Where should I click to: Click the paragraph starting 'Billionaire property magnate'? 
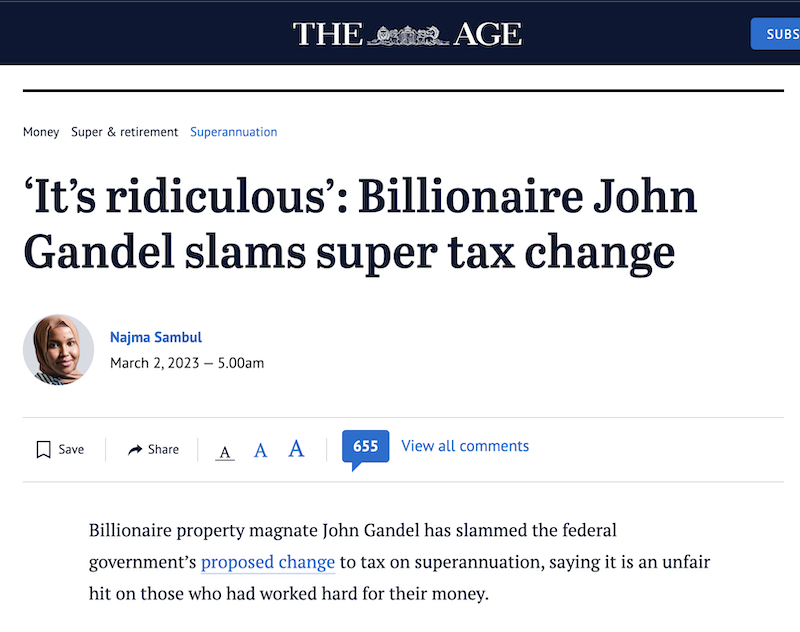click(399, 562)
